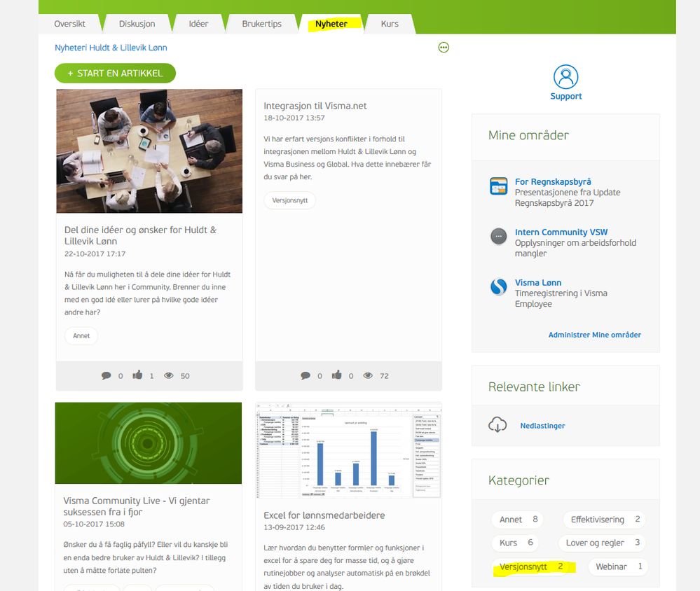
Task: Click the date '18-10-2017 13:57'
Action: click(x=294, y=118)
